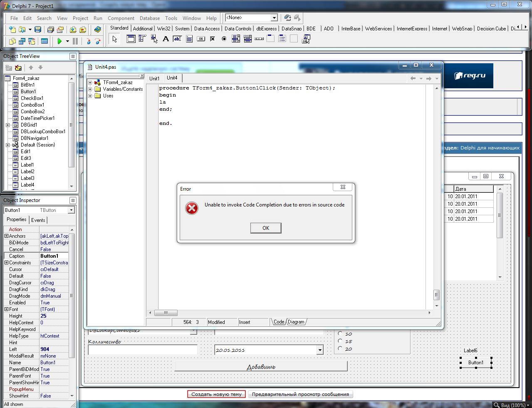Select the Edit component in palette

[x=177, y=39]
